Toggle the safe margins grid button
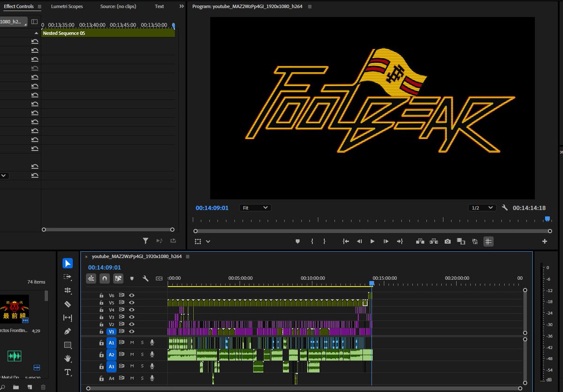The height and width of the screenshot is (392, 563). (488, 241)
